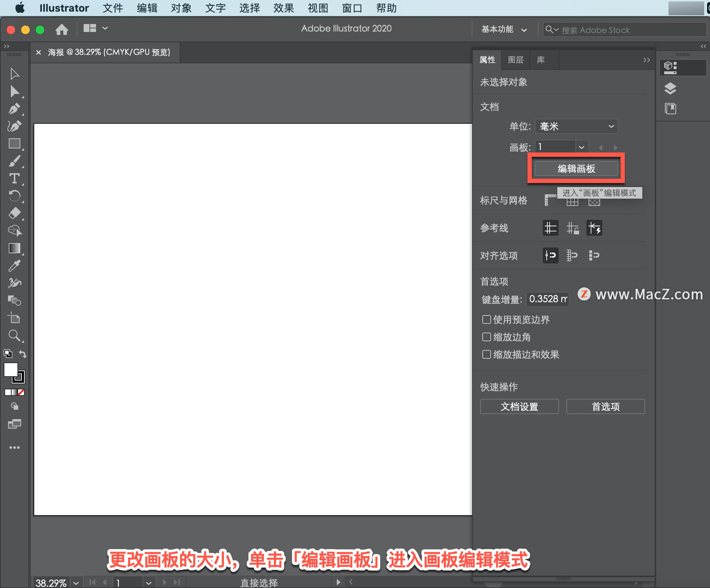Open the 效果 menu
Image resolution: width=710 pixels, height=588 pixels.
pos(284,8)
